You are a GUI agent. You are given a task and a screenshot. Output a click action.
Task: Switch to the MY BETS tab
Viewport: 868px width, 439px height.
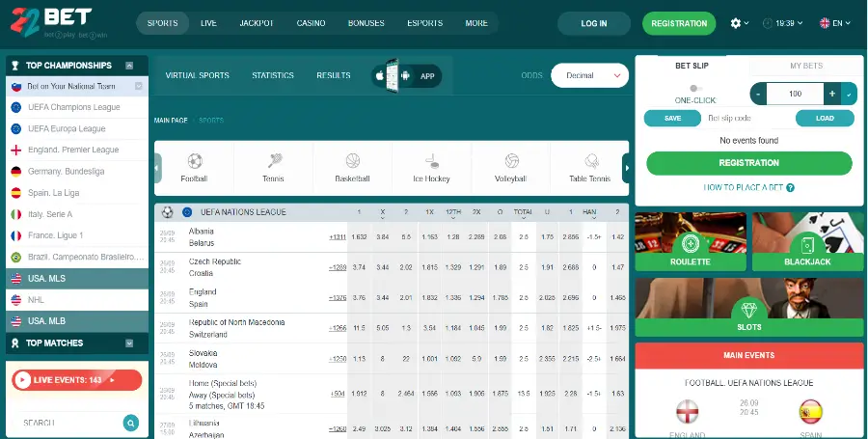806,66
